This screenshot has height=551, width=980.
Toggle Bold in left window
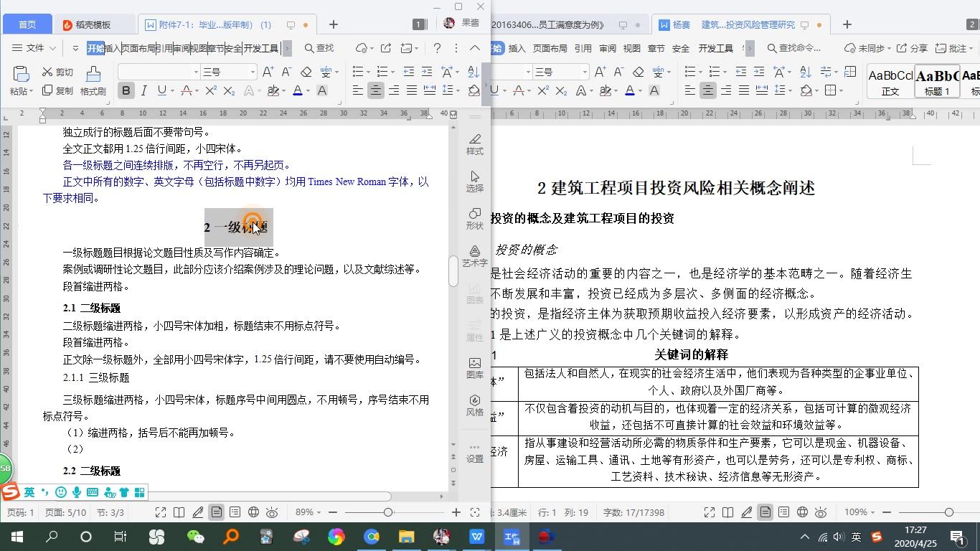coord(126,90)
